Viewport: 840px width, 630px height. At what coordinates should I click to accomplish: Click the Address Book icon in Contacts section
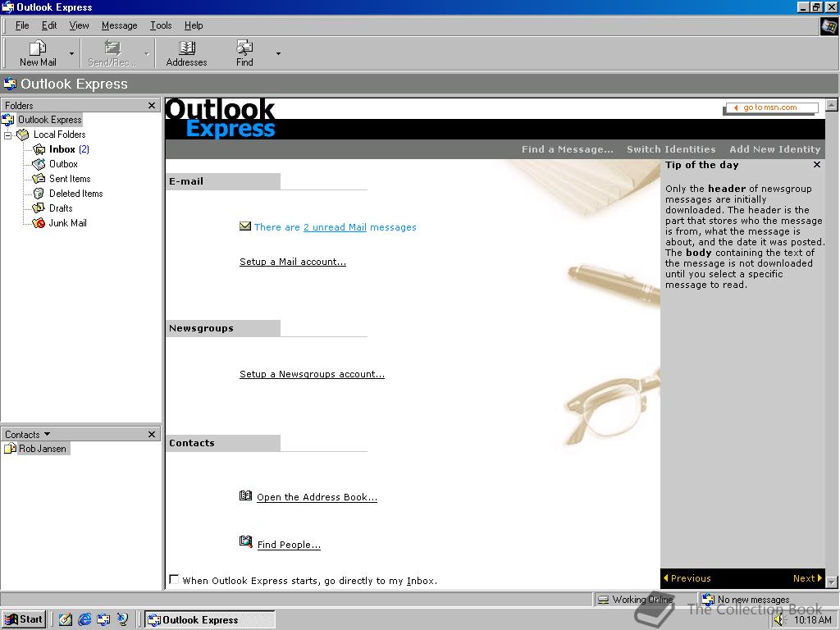coord(245,495)
